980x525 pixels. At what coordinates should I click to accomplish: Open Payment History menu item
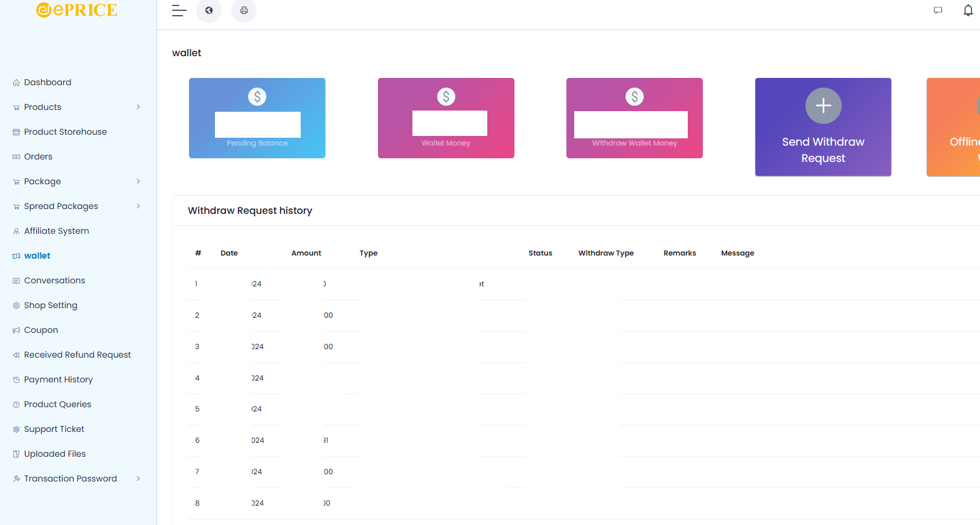(x=59, y=379)
